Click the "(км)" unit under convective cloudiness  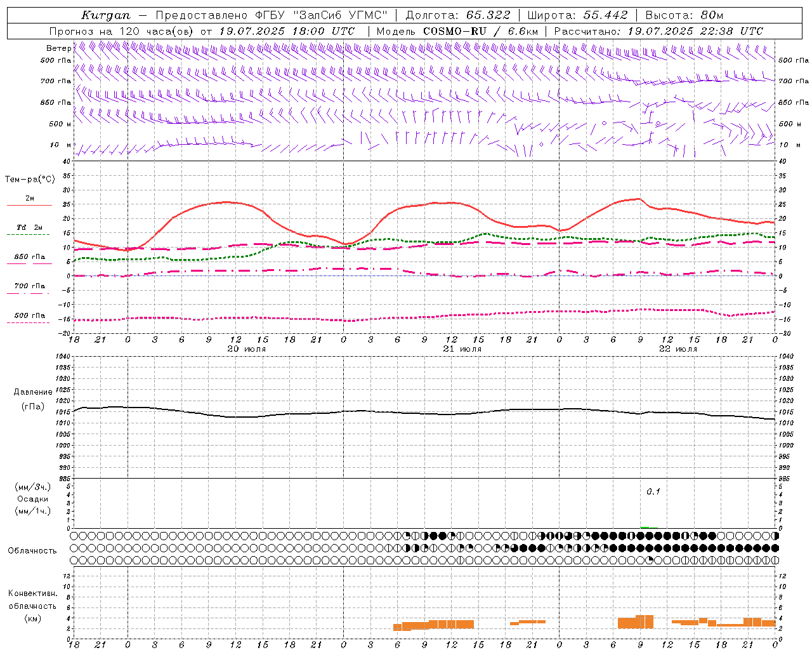pyautogui.click(x=32, y=618)
